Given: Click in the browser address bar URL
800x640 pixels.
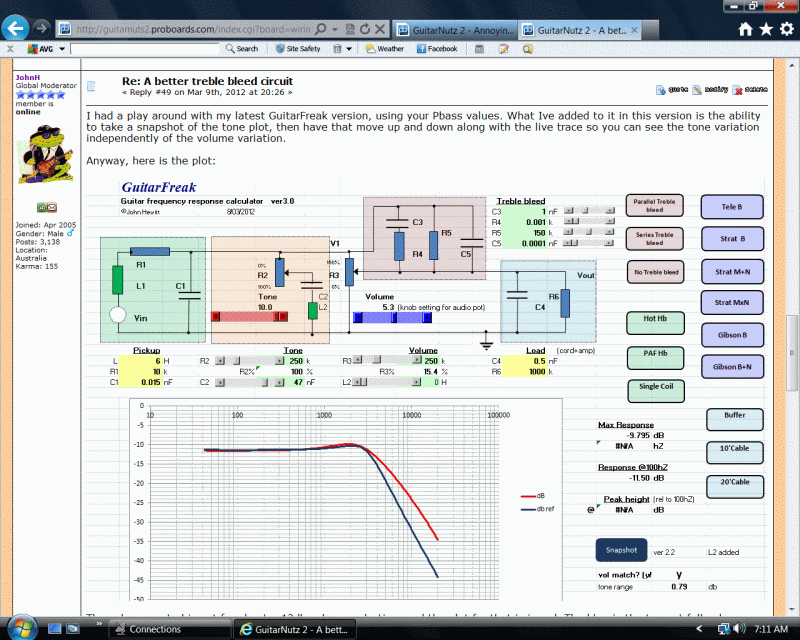Looking at the screenshot, I should click(193, 29).
